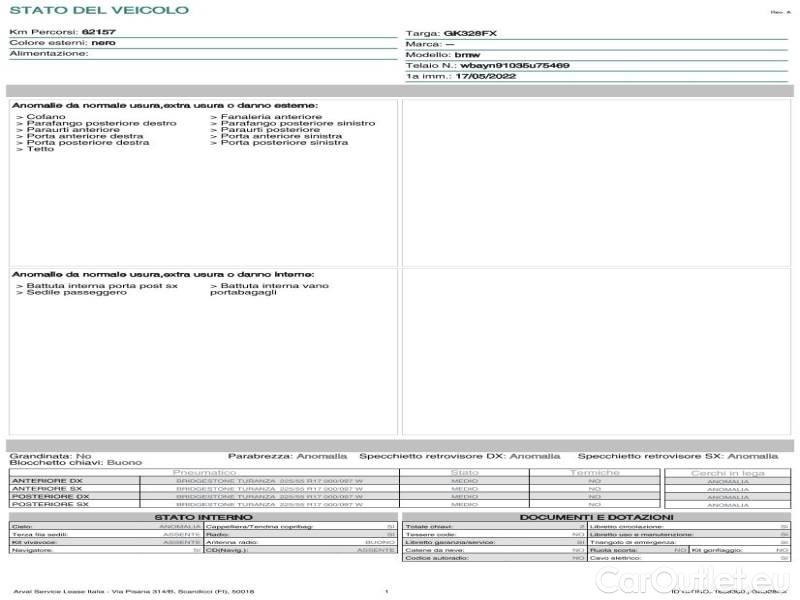800x600 pixels.
Task: Select the 'Cerchi in lega' header
Action: (728, 473)
